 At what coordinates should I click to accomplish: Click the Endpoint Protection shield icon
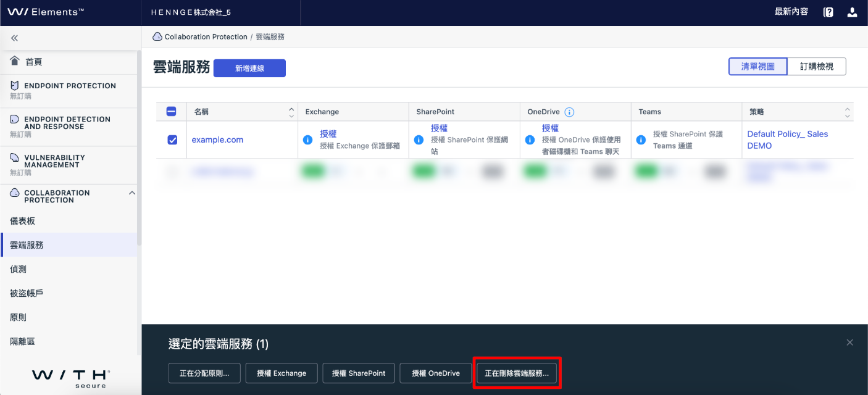(15, 86)
